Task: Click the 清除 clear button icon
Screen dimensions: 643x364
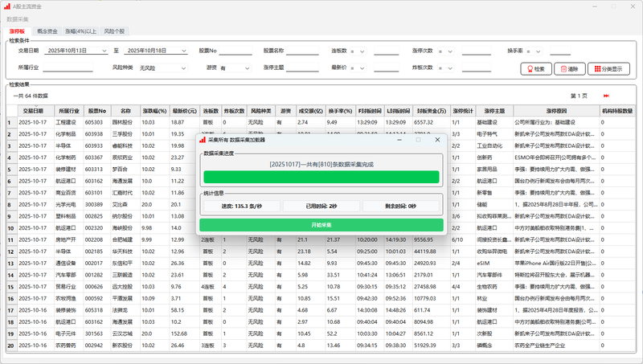Action: point(568,69)
